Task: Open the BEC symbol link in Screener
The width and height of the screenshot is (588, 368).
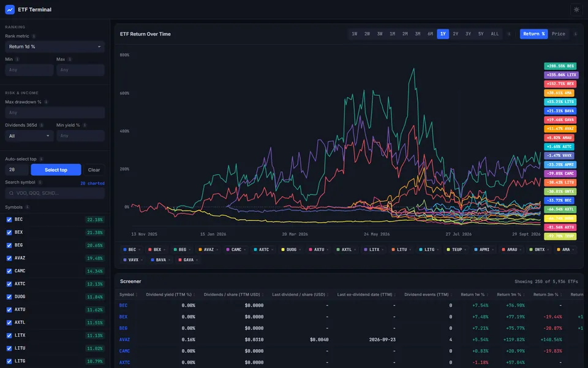Action: 123,305
